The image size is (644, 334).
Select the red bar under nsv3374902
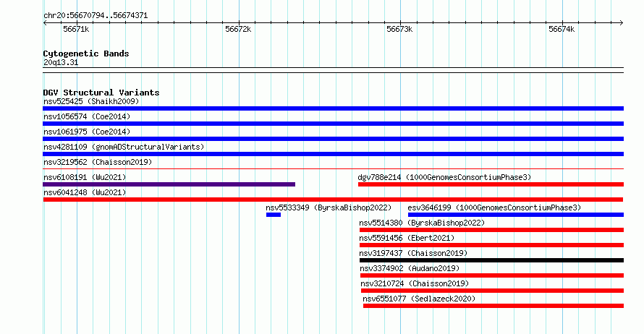492,275
